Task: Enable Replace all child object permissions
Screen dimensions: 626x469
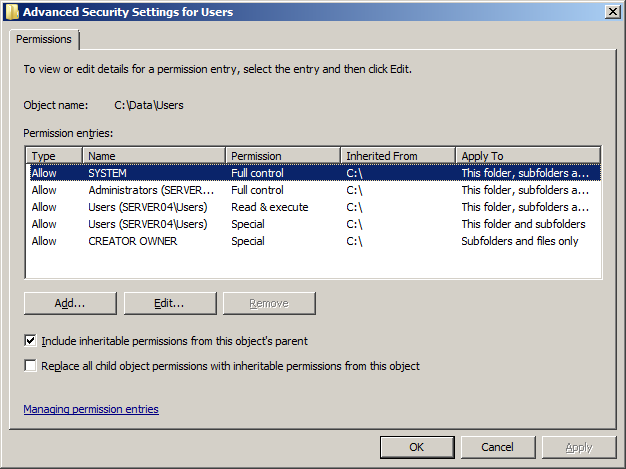Action: [x=31, y=366]
